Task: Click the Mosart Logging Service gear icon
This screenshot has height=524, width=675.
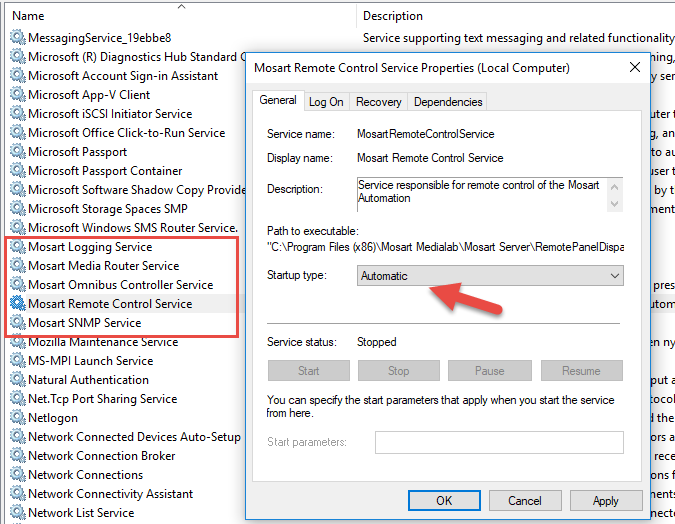Action: (17, 247)
